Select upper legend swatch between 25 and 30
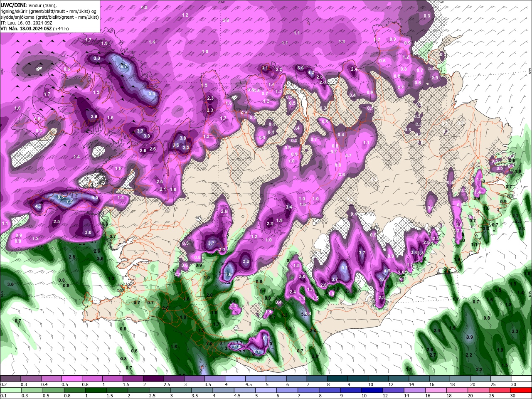 point(501,379)
